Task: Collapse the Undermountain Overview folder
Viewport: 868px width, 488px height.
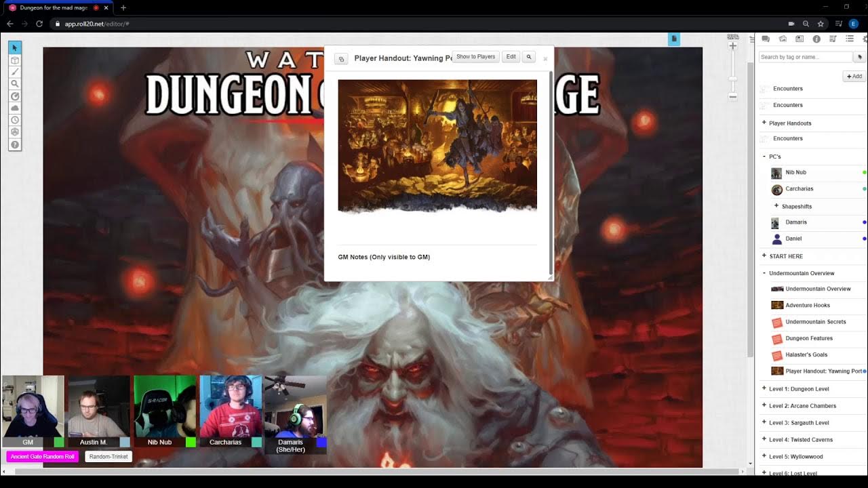Action: coord(764,273)
